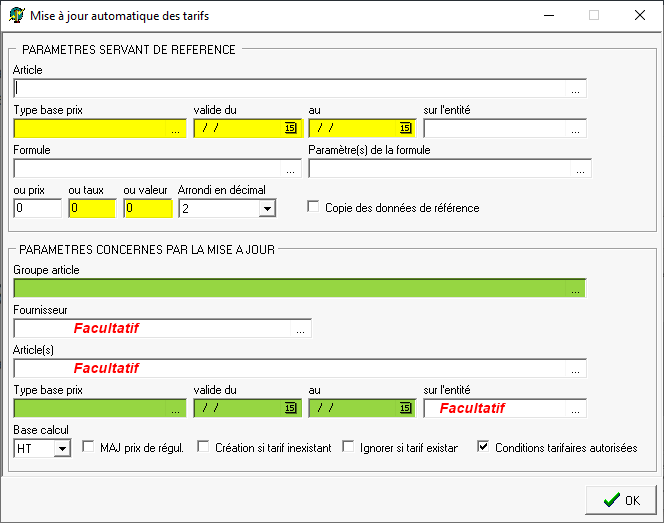Viewport: 664px width, 523px height.
Task: Click the green 'Groupe article' field
Action: coord(290,289)
